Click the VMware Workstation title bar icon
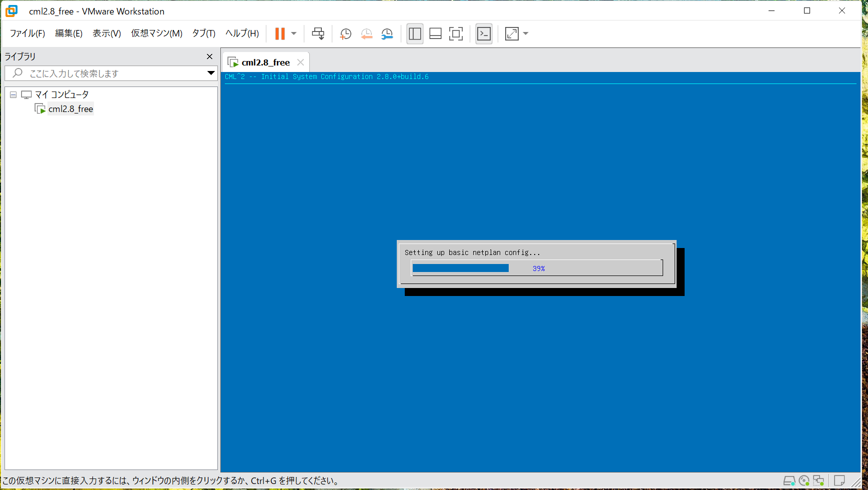868x490 pixels. coord(11,11)
